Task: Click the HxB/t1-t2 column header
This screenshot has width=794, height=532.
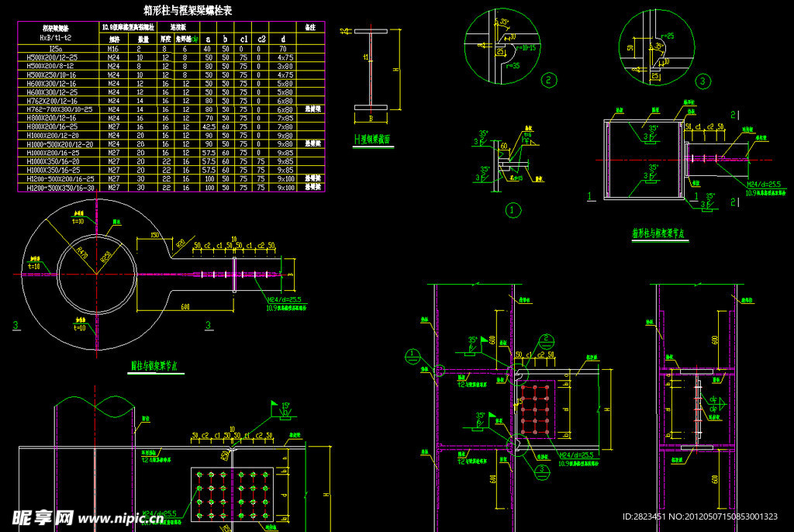Action: [x=56, y=37]
